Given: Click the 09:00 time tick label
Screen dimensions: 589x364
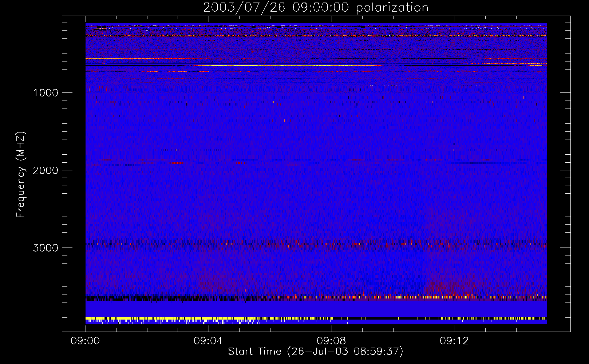Looking at the screenshot, I should coord(85,341).
